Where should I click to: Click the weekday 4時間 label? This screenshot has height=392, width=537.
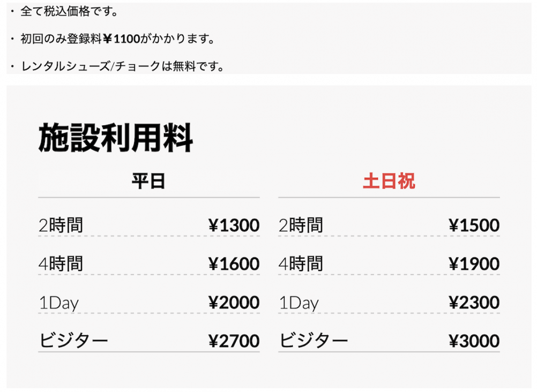pyautogui.click(x=61, y=264)
